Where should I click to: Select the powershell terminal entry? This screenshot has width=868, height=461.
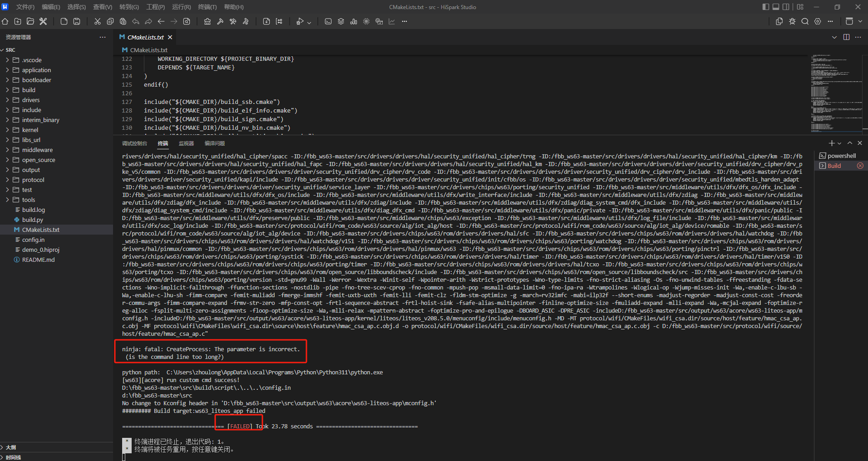pos(841,156)
